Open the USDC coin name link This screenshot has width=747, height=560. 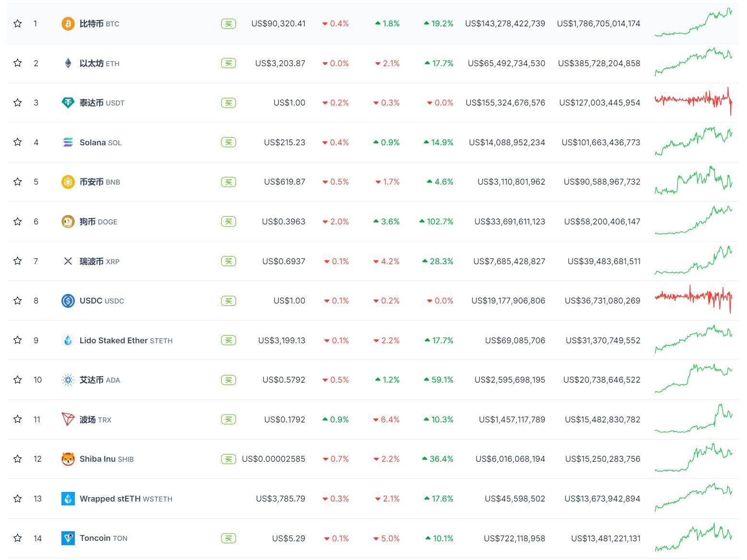point(91,301)
